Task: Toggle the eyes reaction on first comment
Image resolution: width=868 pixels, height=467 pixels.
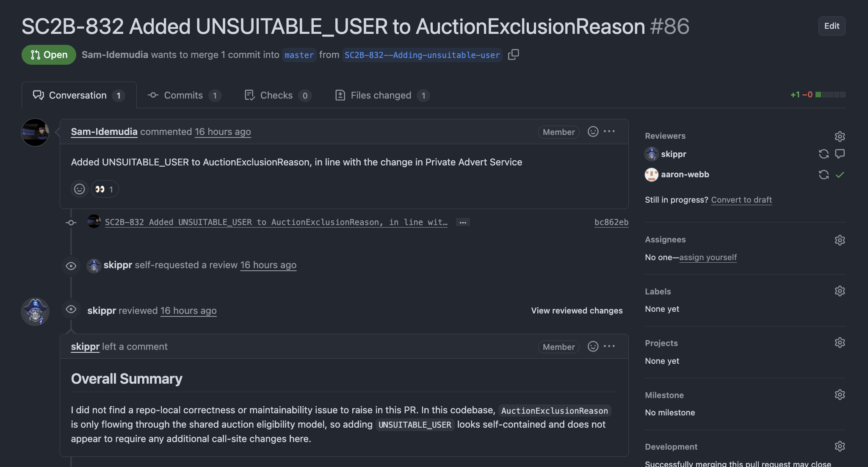Action: click(x=105, y=189)
